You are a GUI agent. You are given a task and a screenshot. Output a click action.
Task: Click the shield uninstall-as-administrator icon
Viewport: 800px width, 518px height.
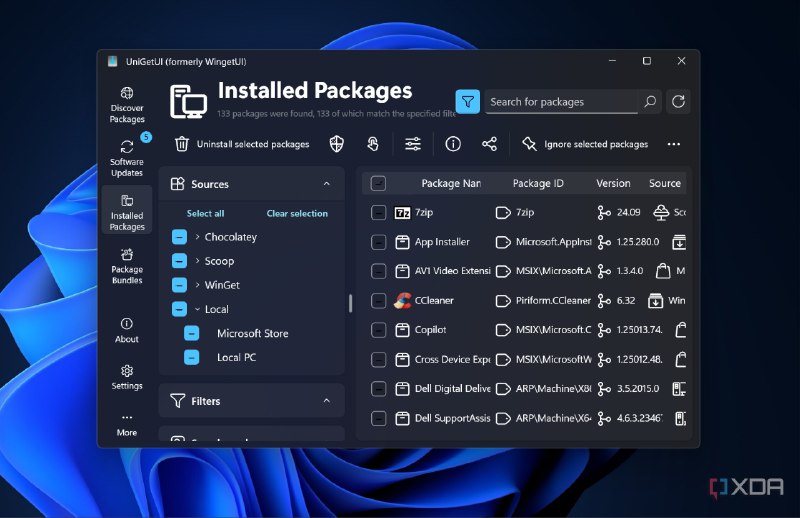tap(337, 144)
